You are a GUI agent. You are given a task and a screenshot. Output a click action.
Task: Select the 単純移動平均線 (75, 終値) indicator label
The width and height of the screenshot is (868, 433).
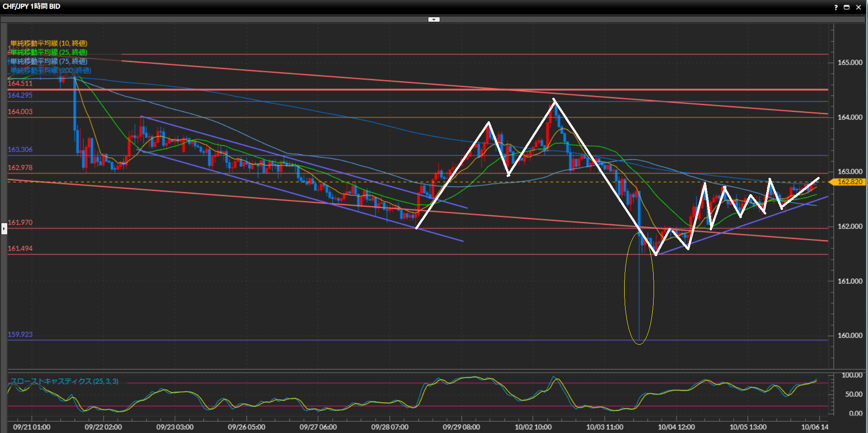pos(49,62)
